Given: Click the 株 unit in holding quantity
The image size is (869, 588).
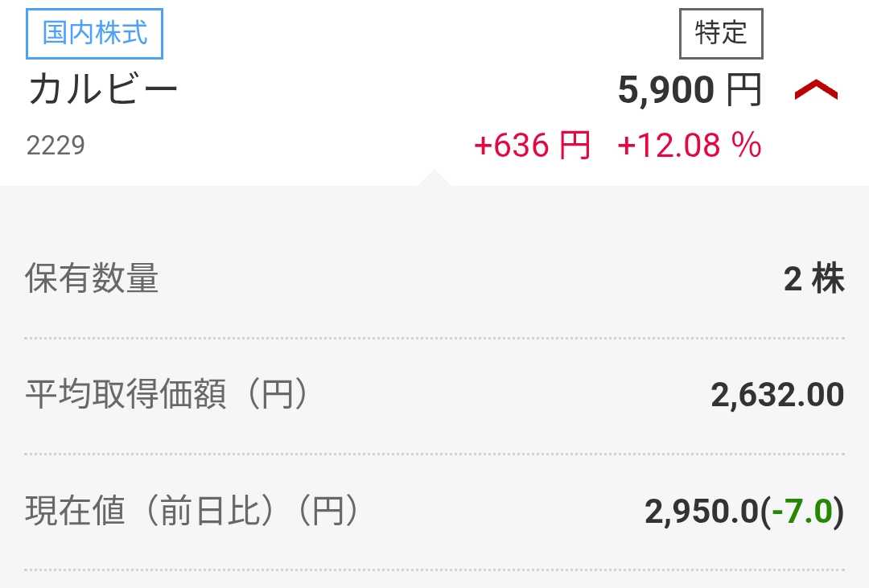Looking at the screenshot, I should pos(828,278).
